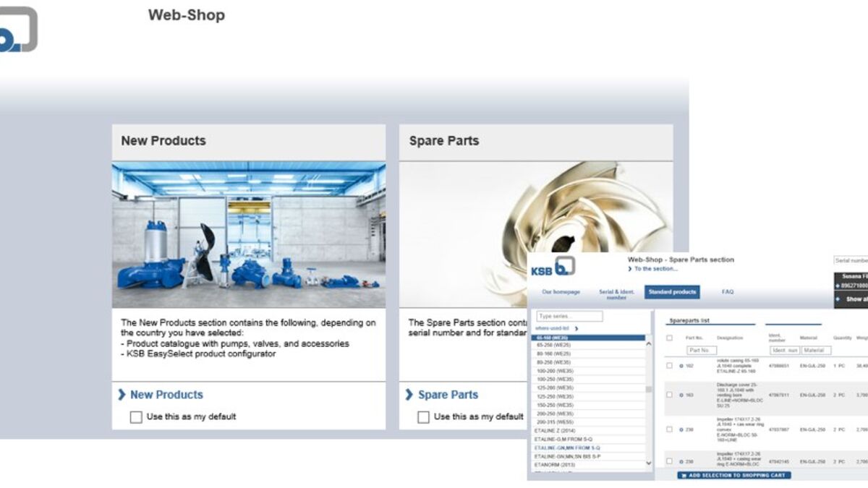This screenshot has height=488, width=868.
Task: Click the KSB logo beside the Web-Shop title
Action: [18, 30]
